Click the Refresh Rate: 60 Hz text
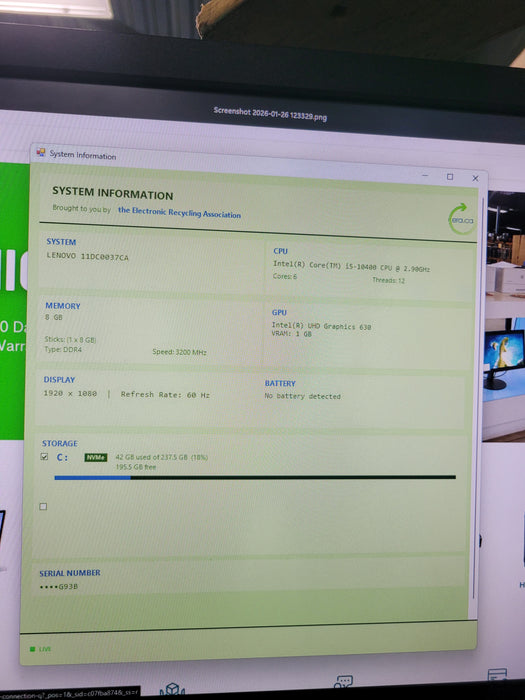Image resolution: width=525 pixels, height=700 pixels. 165,395
